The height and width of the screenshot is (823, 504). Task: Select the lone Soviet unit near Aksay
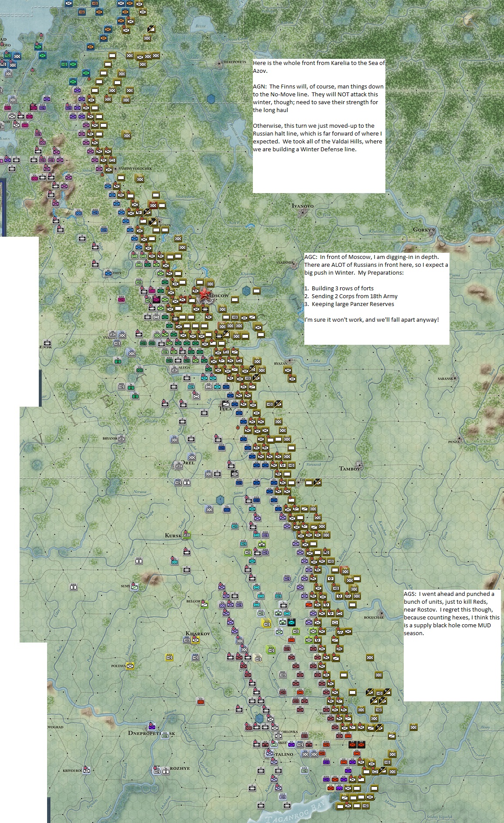click(413, 727)
